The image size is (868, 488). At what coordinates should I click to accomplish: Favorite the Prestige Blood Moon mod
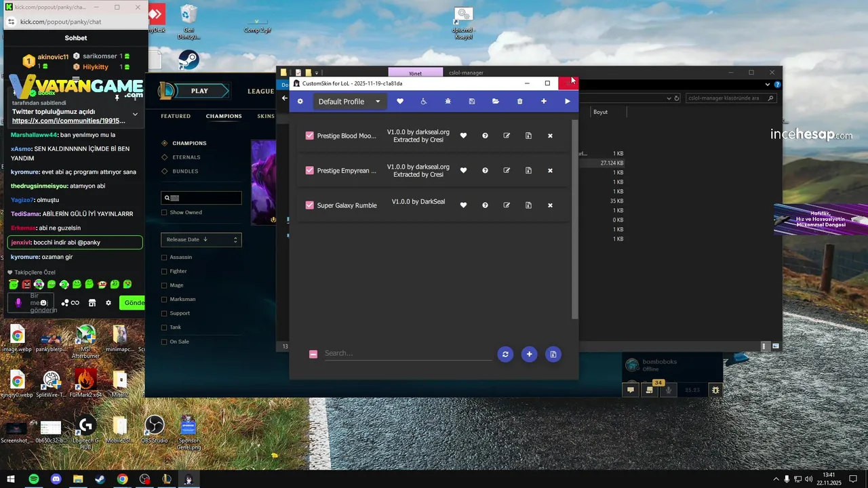click(x=464, y=136)
